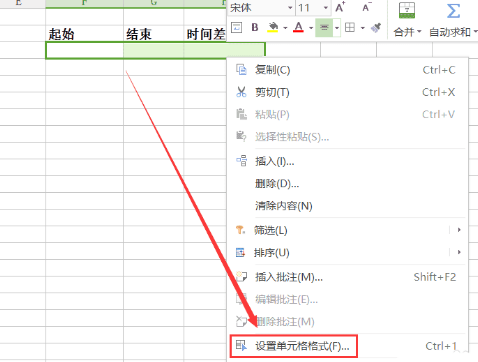Open the fill color dropdown arrow
The image size is (478, 362).
(x=285, y=28)
